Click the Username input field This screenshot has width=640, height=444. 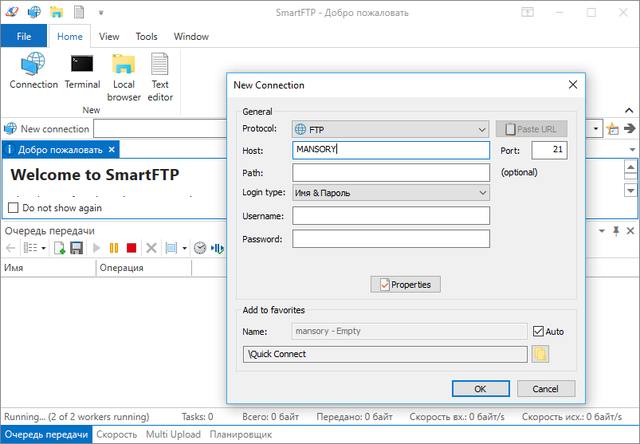click(390, 215)
